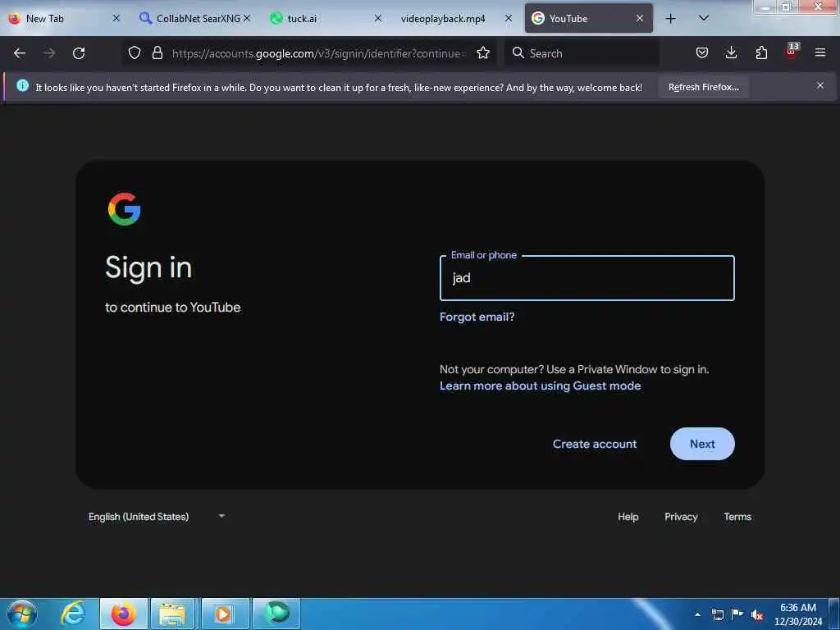List all tabs with the chevron
The width and height of the screenshot is (840, 630).
[x=704, y=18]
